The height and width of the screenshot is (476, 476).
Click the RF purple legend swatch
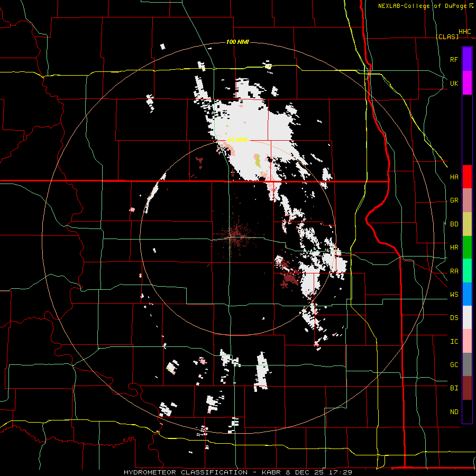coord(467,59)
